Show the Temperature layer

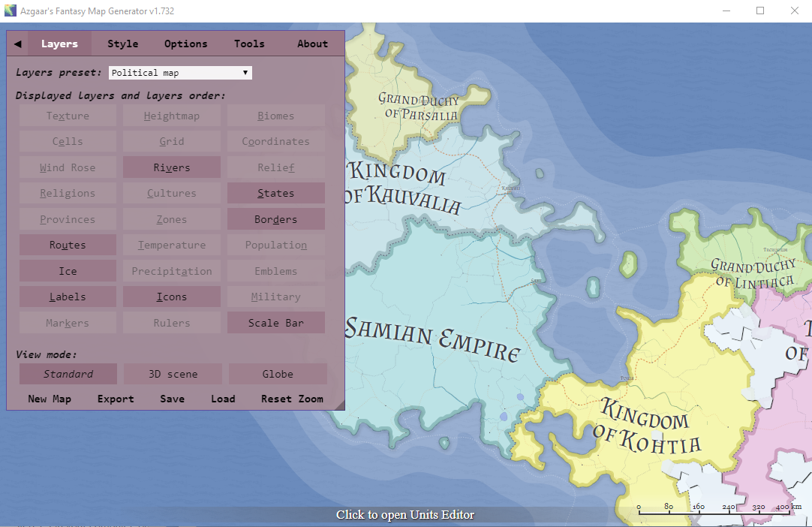tap(171, 245)
